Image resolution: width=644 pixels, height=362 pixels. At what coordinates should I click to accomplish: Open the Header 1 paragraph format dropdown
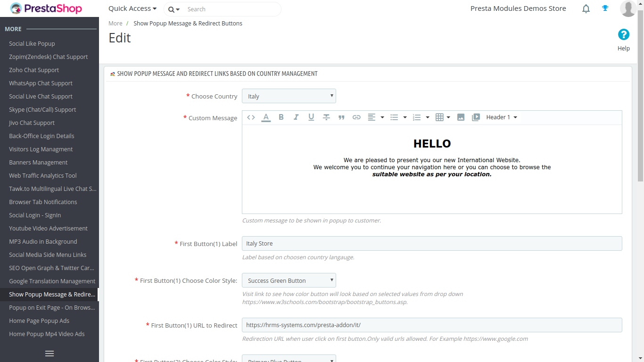pyautogui.click(x=502, y=117)
